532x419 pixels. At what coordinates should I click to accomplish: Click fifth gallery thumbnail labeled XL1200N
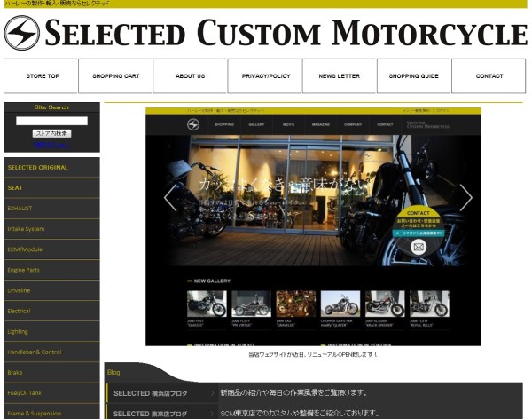pyautogui.click(x=385, y=304)
